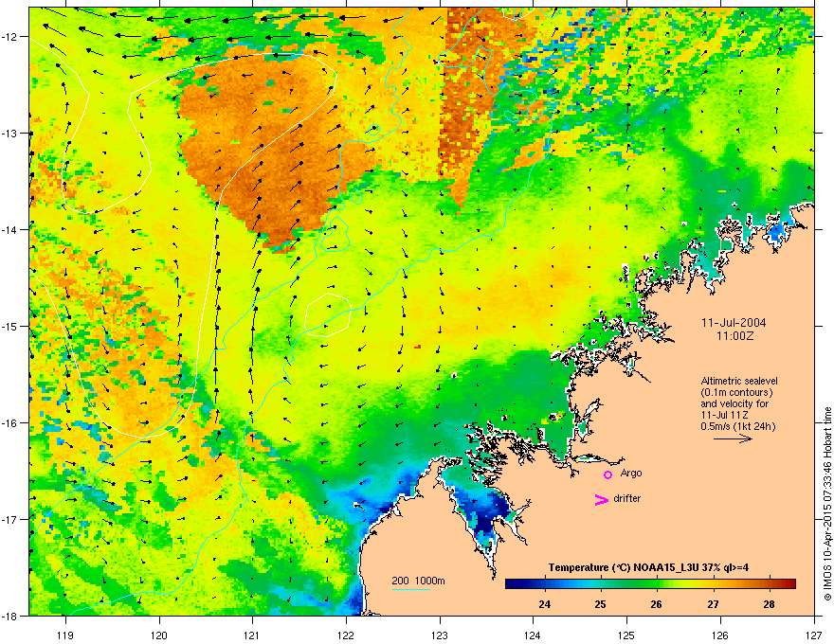Screen dimensions: 834x644
Task: Click the '200 1000m' depth label
Action: tap(418, 581)
